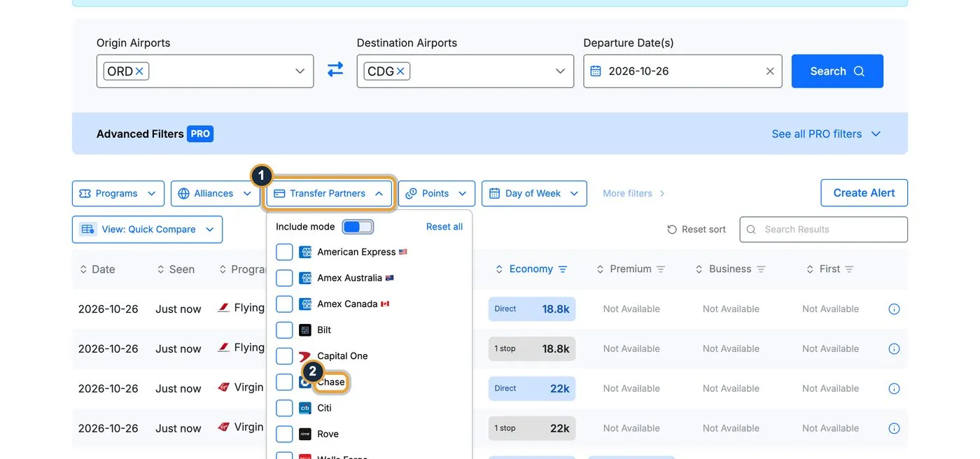Screen dimensions: 980x459
Task: Click the Citi logo icon
Action: tap(305, 408)
